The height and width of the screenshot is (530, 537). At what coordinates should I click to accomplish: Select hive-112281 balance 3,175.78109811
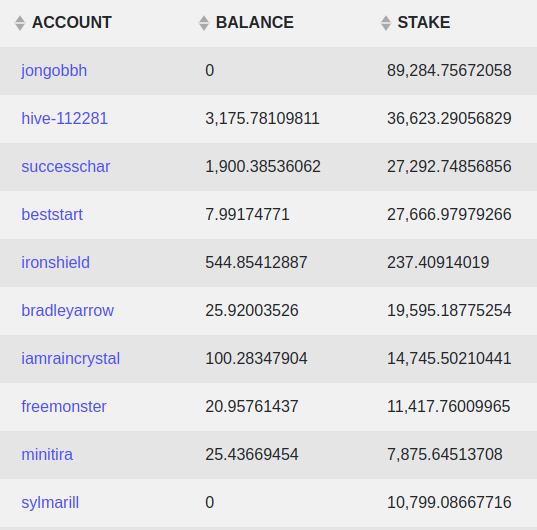(x=262, y=118)
